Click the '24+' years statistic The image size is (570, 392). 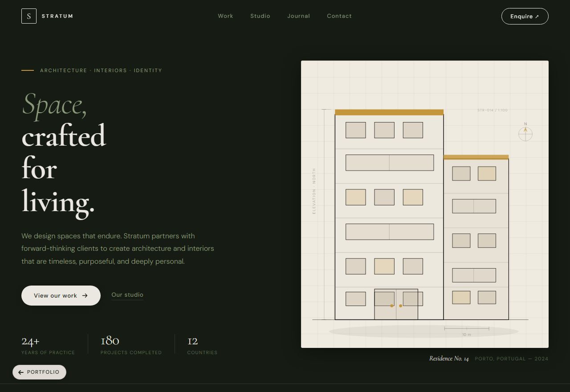30,341
